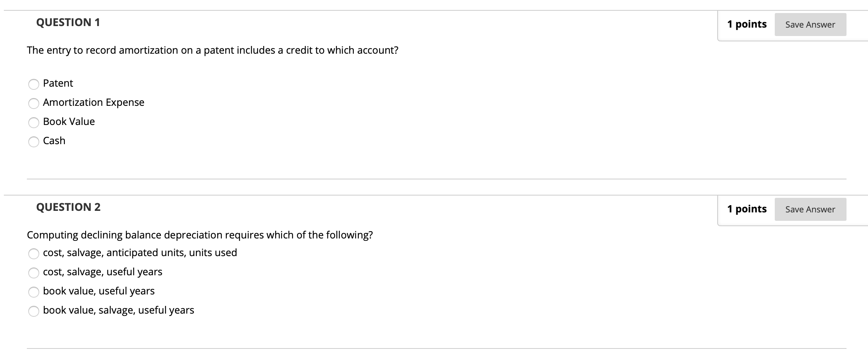Click the Question 2 prompt text
The width and height of the screenshot is (868, 355).
200,235
